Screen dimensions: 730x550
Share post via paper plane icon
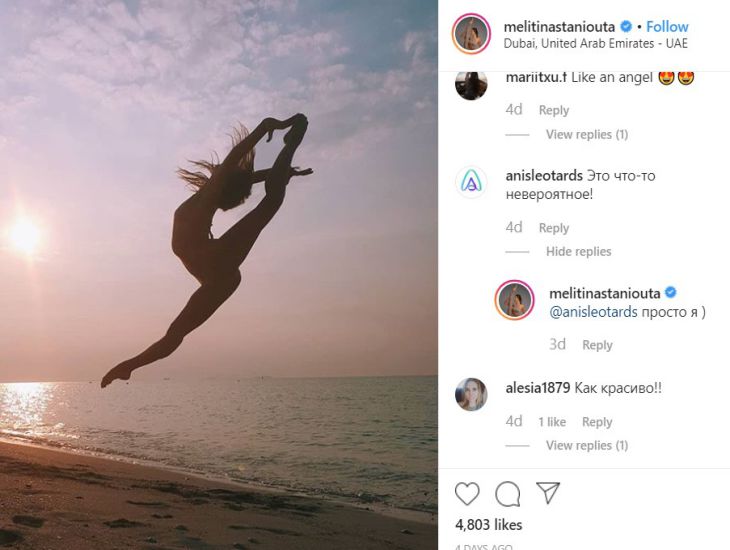(547, 493)
